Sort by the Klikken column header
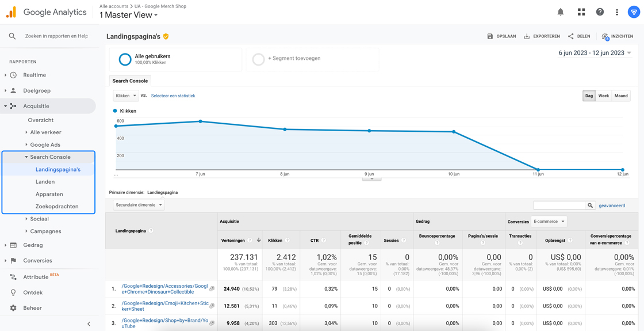The image size is (644, 331). (275, 240)
